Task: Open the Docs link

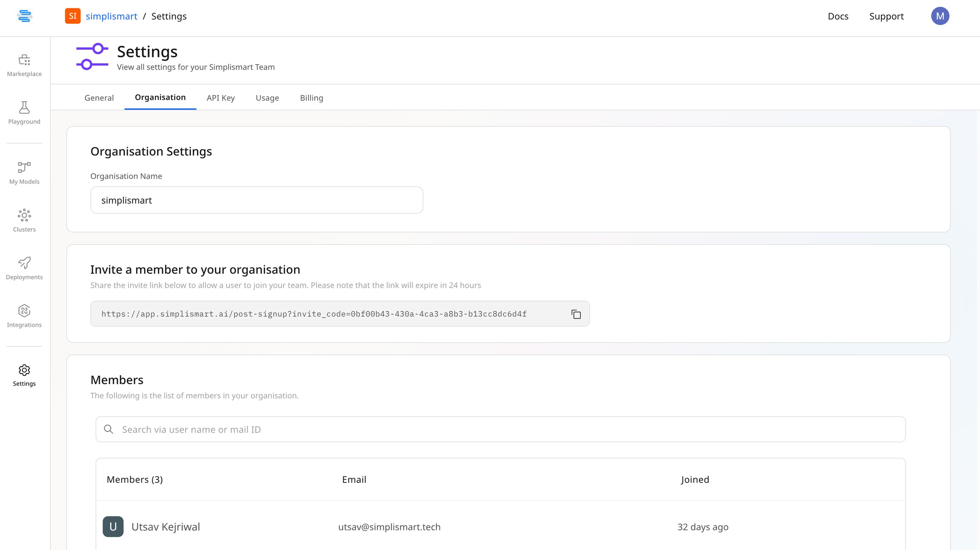Action: pyautogui.click(x=838, y=16)
